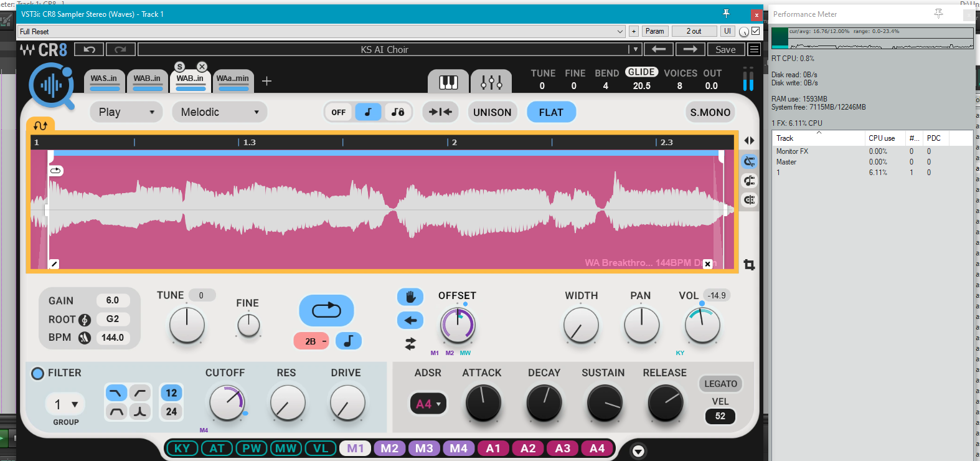Image resolution: width=980 pixels, height=461 pixels.
Task: Toggle the large loop playback button
Action: 326,310
